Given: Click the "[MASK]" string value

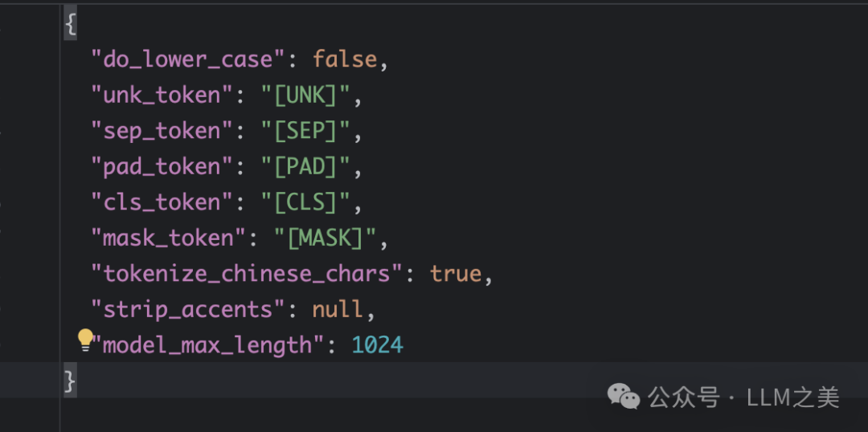Looking at the screenshot, I should click(x=325, y=238).
